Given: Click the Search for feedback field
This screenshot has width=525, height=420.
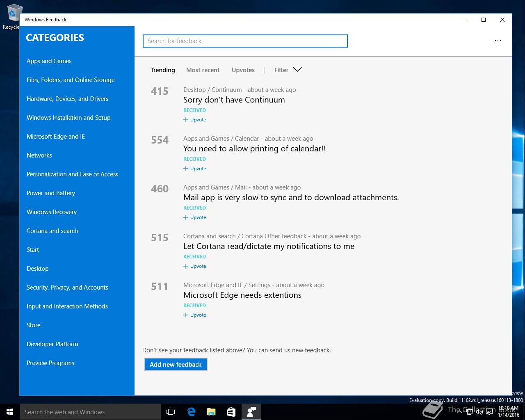Looking at the screenshot, I should [245, 41].
